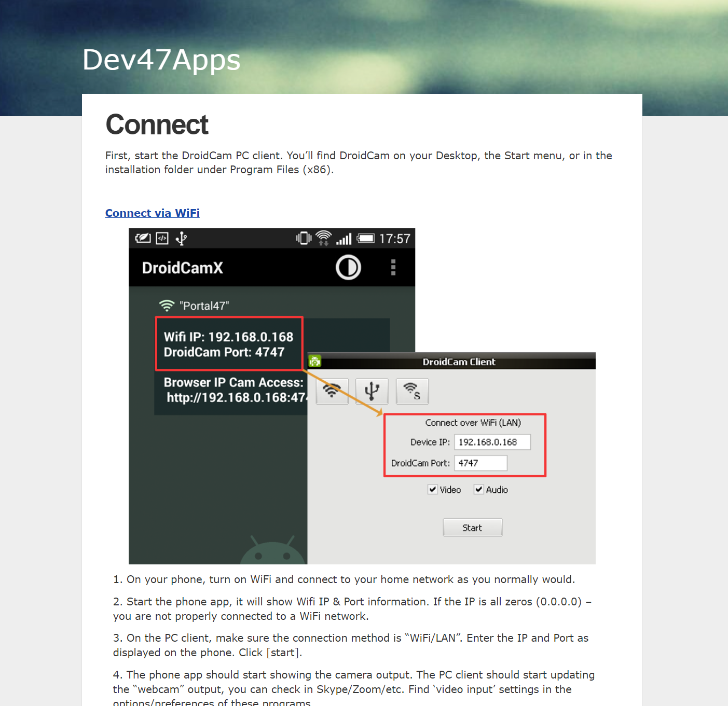The height and width of the screenshot is (706, 728).
Task: Select the WiFi connection icon in DroidCam Client
Action: point(332,391)
